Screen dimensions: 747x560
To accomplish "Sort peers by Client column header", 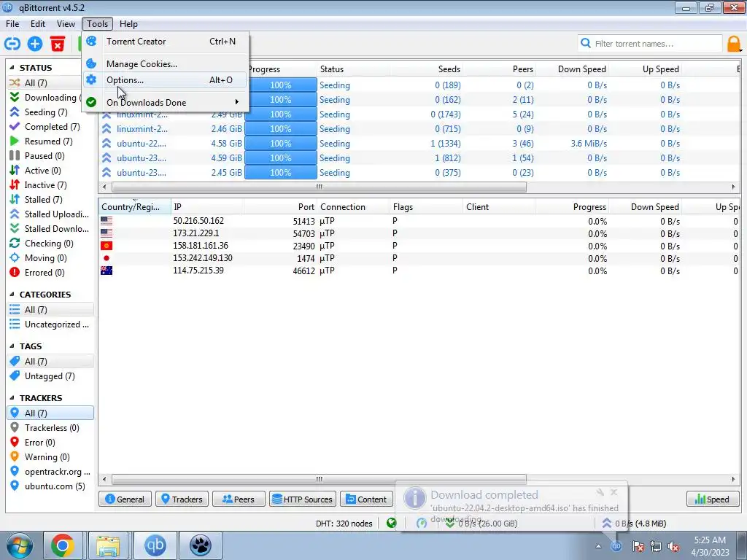I will point(499,206).
